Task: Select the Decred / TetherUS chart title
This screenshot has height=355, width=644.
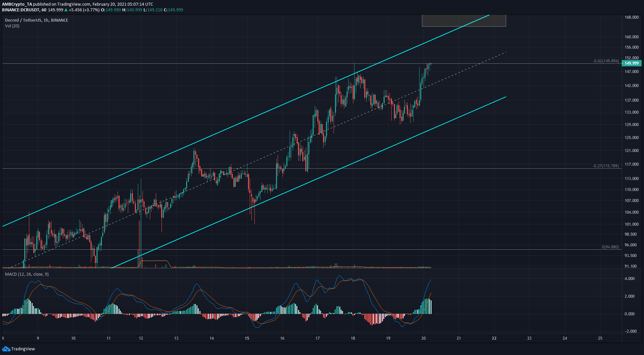Action: (37, 20)
